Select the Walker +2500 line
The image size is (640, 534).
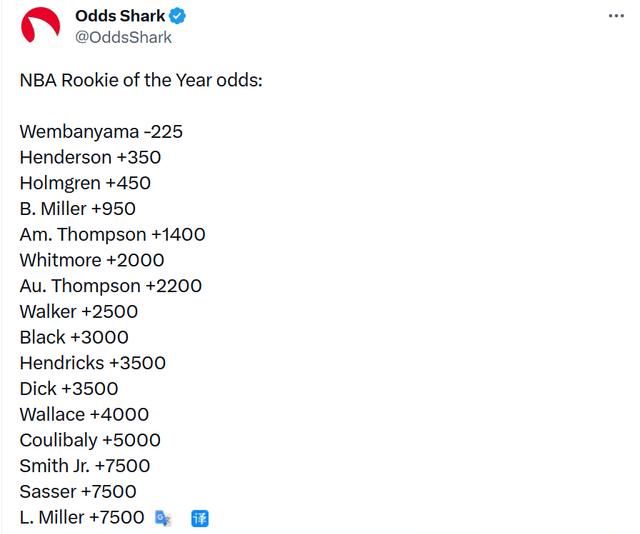[79, 311]
